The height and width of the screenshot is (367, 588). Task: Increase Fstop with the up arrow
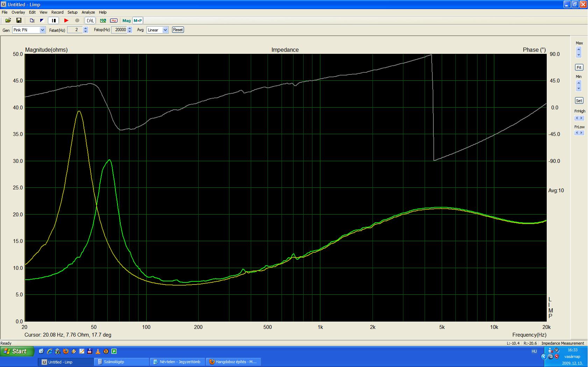click(130, 28)
